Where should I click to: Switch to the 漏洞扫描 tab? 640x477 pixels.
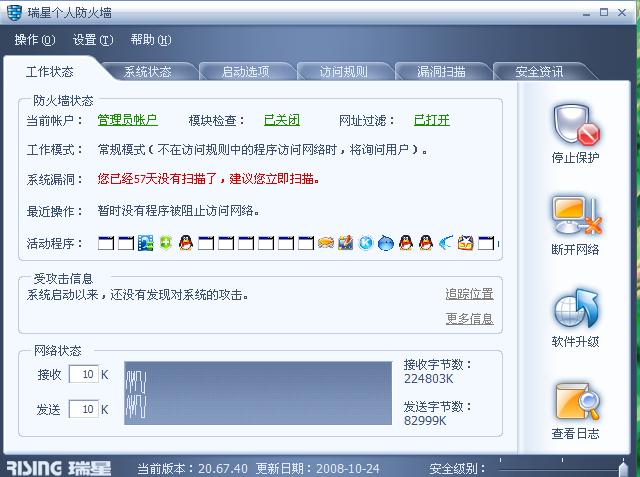point(442,72)
